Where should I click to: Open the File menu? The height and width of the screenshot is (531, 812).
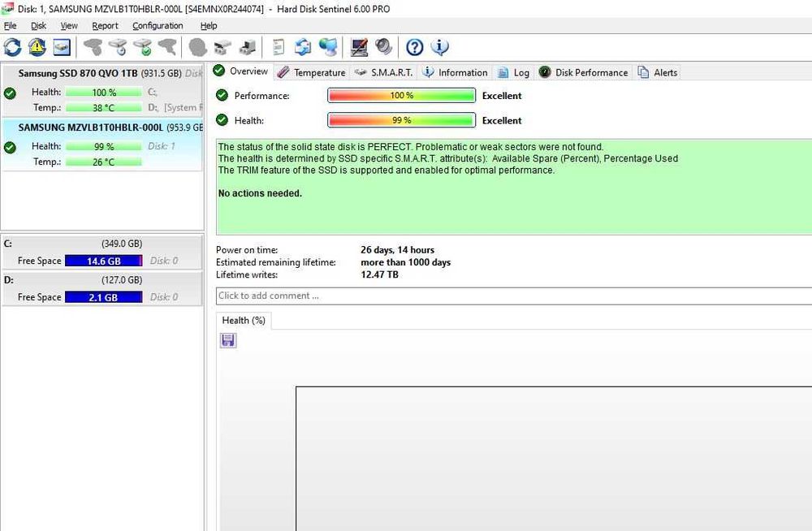tap(10, 25)
